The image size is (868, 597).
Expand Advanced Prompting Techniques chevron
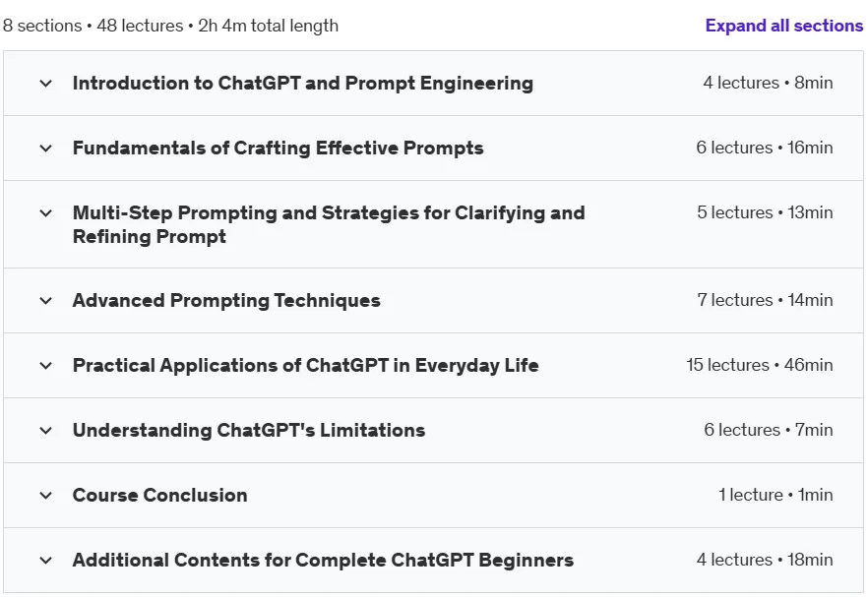click(x=46, y=301)
